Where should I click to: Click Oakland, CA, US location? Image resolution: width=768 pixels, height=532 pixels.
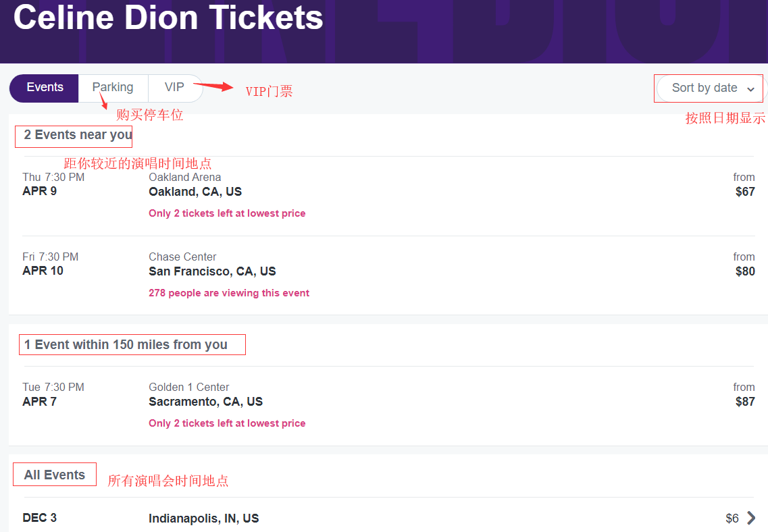pos(195,192)
